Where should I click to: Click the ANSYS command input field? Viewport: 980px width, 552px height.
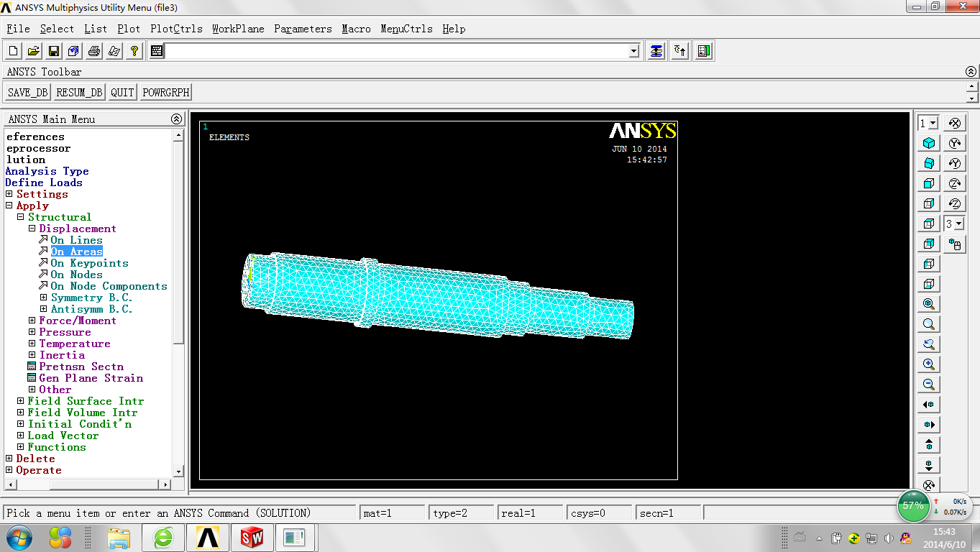tap(396, 51)
